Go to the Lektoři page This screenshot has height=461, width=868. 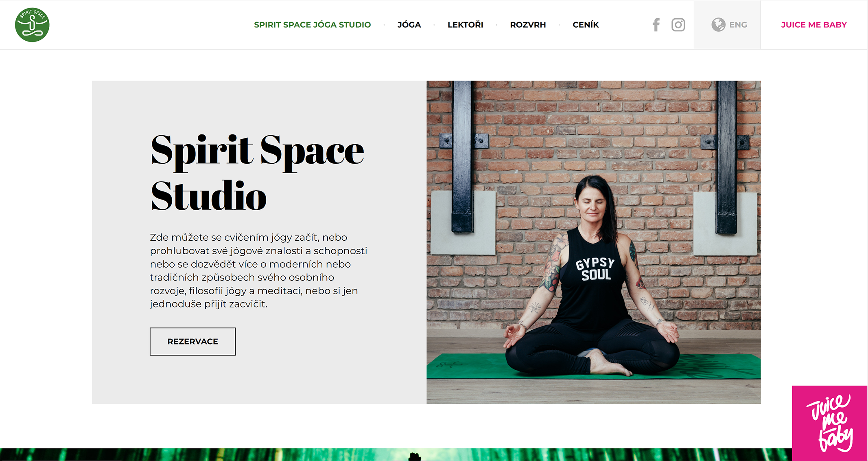pos(465,25)
